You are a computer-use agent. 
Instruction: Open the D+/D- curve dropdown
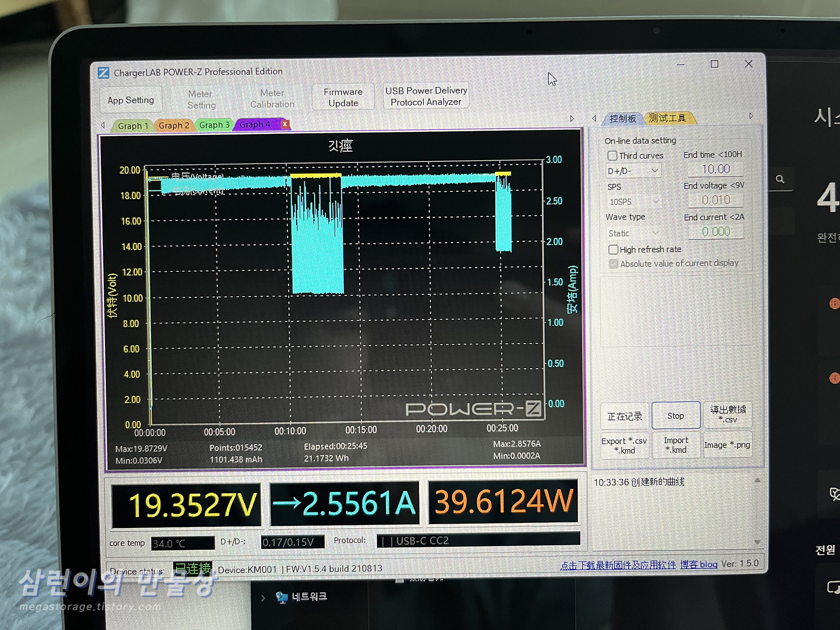tap(633, 171)
